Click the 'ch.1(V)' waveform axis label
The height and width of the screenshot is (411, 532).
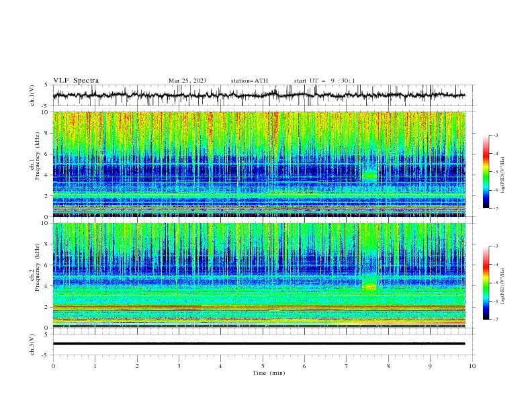[32, 95]
